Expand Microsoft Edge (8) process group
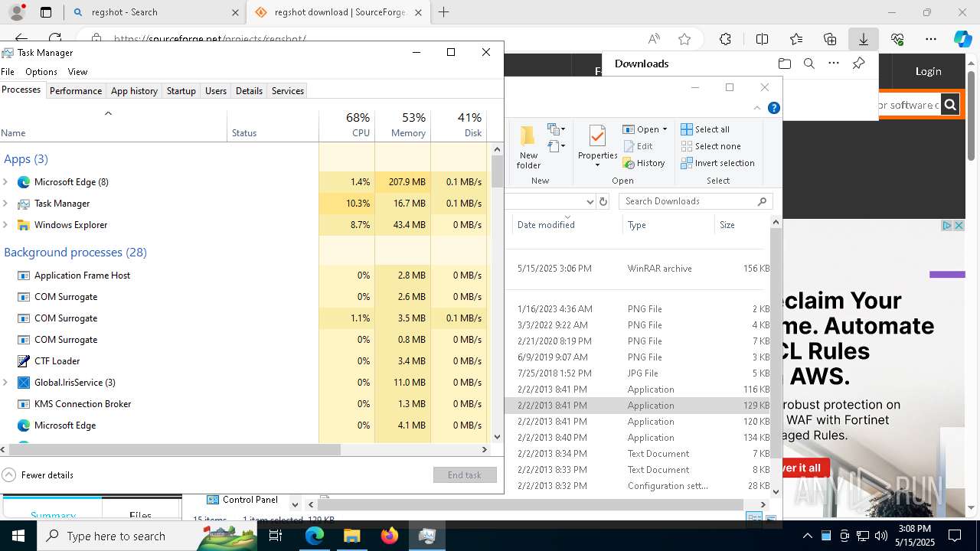 click(5, 182)
